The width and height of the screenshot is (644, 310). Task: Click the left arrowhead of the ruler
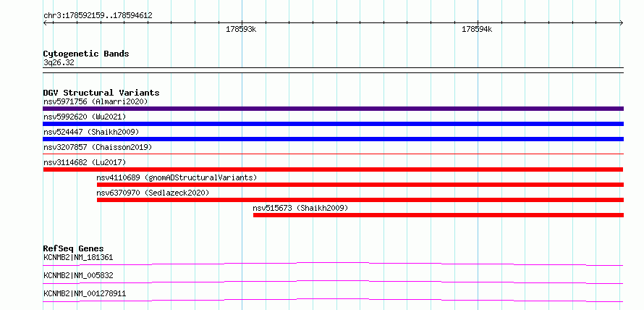[x=45, y=22]
